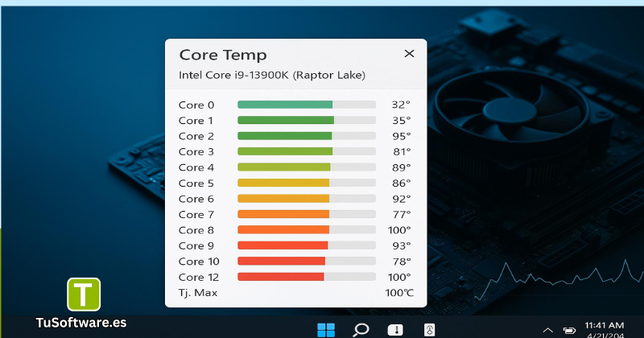
Task: Close the Core Temp window
Action: point(409,53)
